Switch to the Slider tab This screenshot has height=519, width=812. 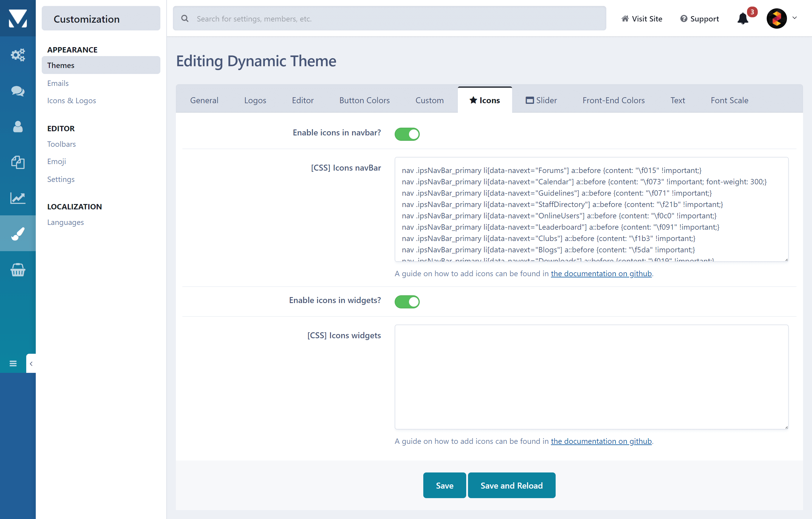coord(541,100)
